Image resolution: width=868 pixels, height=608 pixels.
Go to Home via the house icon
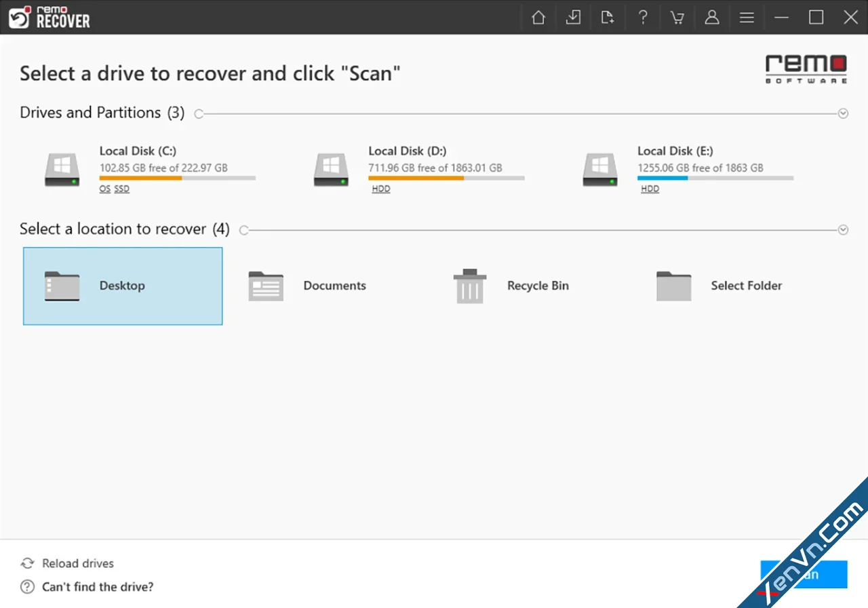point(538,17)
